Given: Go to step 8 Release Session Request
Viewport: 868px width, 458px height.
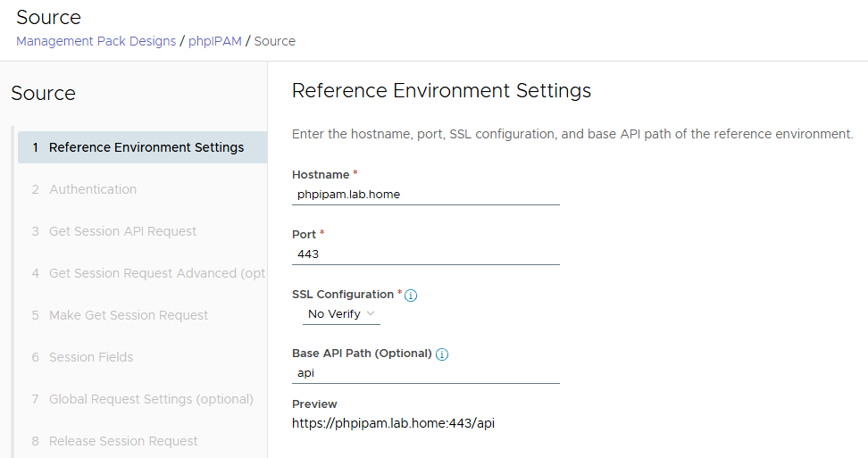Looking at the screenshot, I should pos(123,441).
